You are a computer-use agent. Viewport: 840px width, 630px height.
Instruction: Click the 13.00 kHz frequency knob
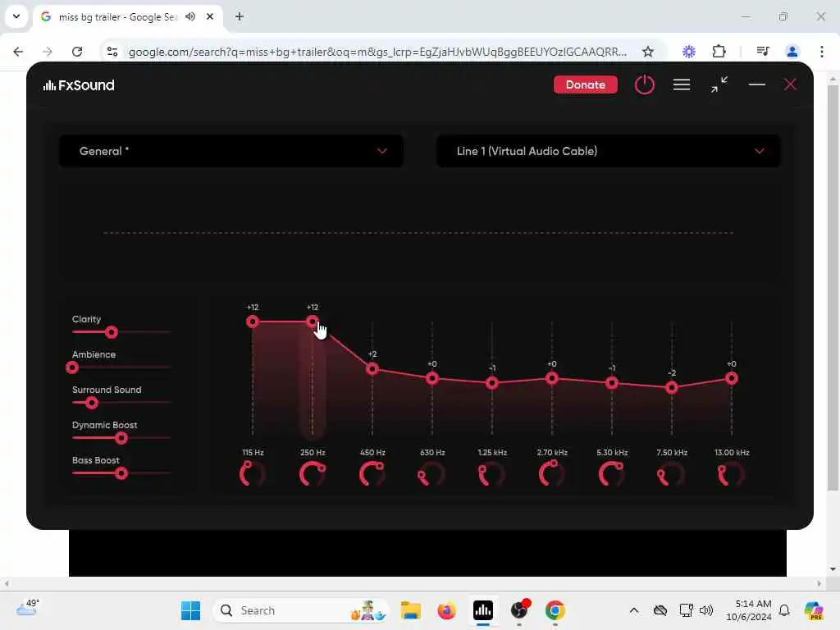[732, 474]
